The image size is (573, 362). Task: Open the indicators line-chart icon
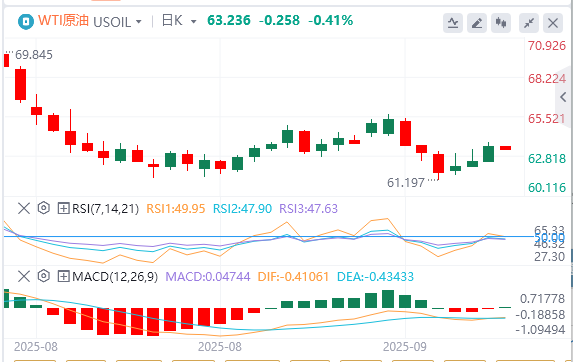[x=453, y=23]
